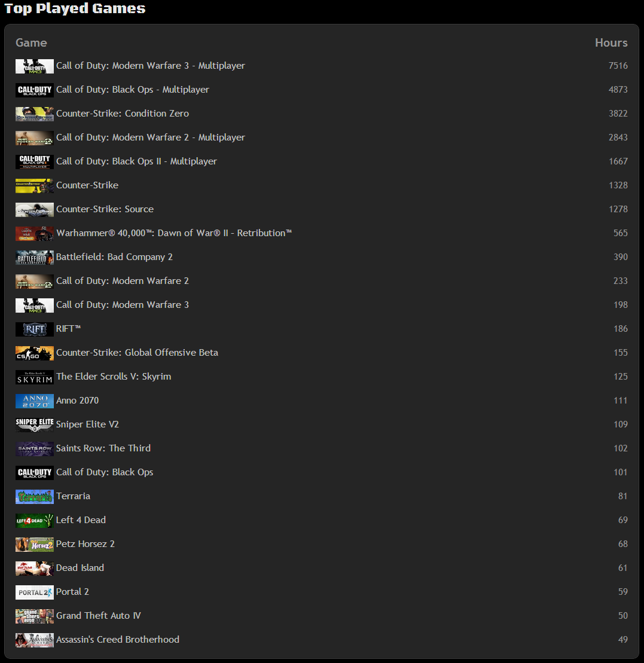Click the Assassin's Creed Brotherhood thumbnail

tap(35, 640)
